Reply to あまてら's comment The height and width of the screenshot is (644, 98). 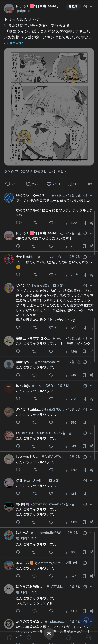18,576
